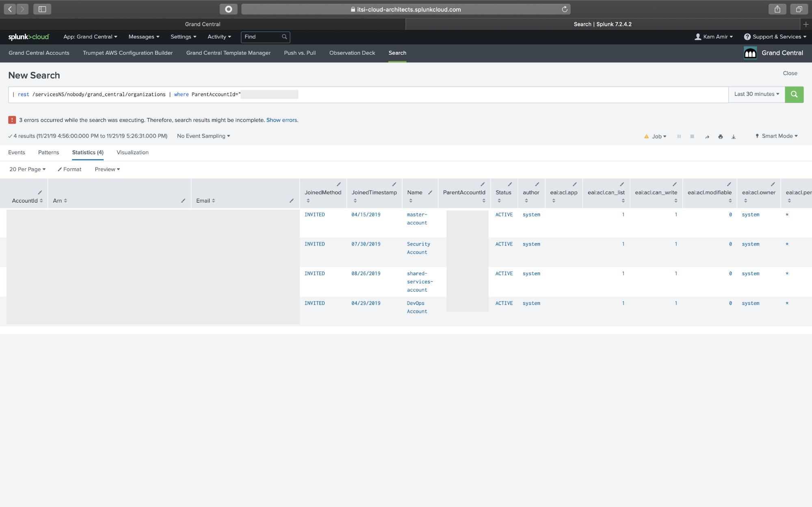Image resolution: width=812 pixels, height=507 pixels.
Task: Click the DevOps Account name cell
Action: [417, 307]
